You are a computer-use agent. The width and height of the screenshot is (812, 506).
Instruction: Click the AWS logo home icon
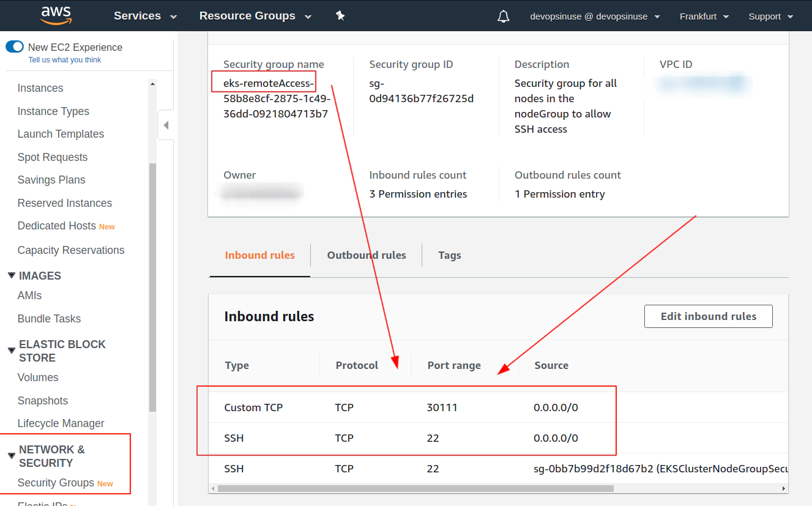click(56, 16)
